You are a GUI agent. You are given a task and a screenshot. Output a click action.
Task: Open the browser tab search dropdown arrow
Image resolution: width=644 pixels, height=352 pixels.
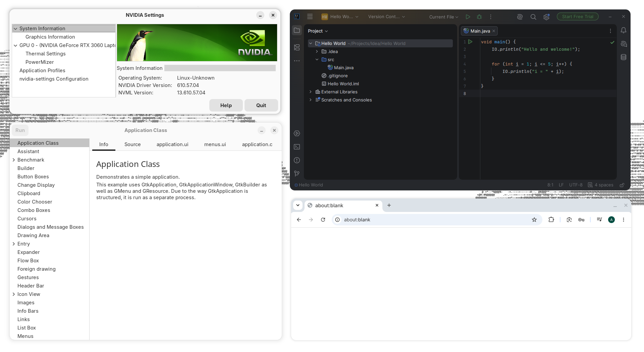click(298, 205)
